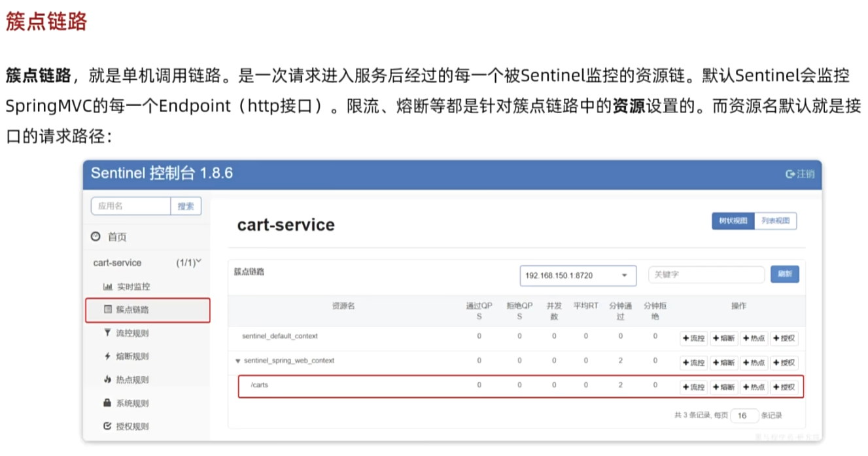Click the 刷新 refresh button
The height and width of the screenshot is (456, 868).
coord(785,274)
